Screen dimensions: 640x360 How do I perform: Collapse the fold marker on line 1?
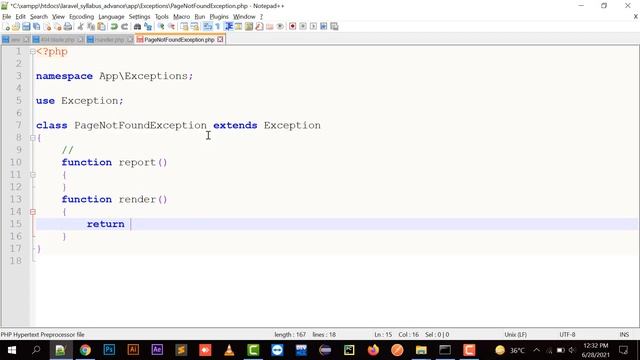point(33,52)
